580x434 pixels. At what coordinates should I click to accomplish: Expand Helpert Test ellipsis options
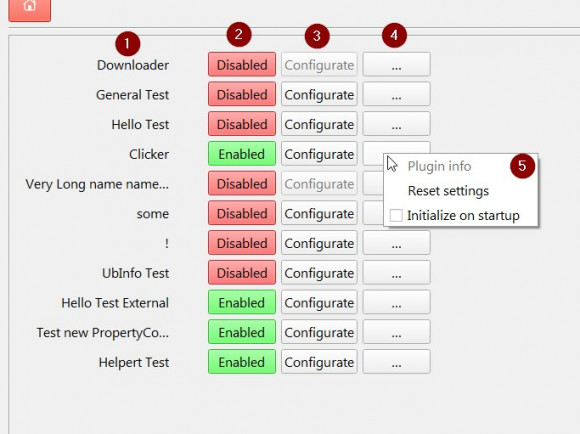397,362
